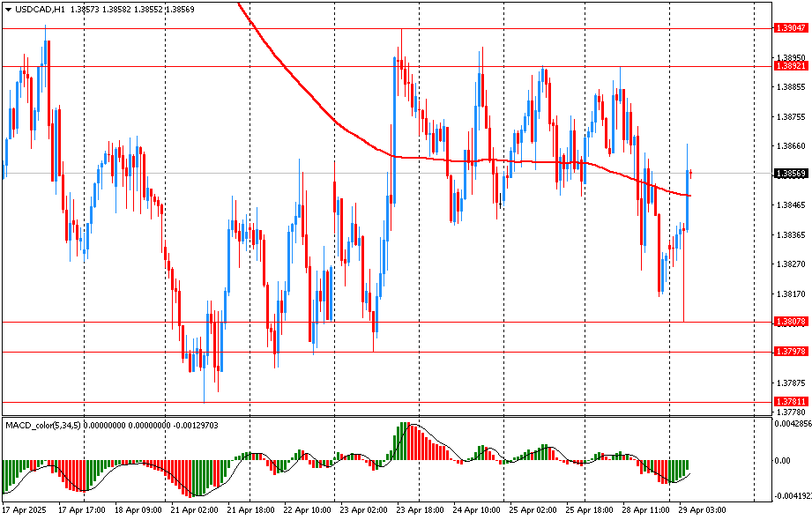The width and height of the screenshot is (812, 520).
Task: Click the 29 Apr 03:00 time label
Action: [x=701, y=509]
